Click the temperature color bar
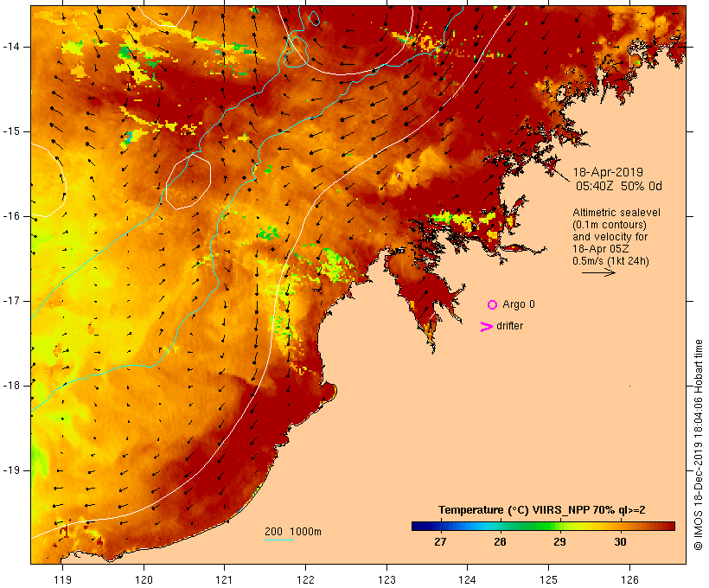709x588 pixels. 543,526
